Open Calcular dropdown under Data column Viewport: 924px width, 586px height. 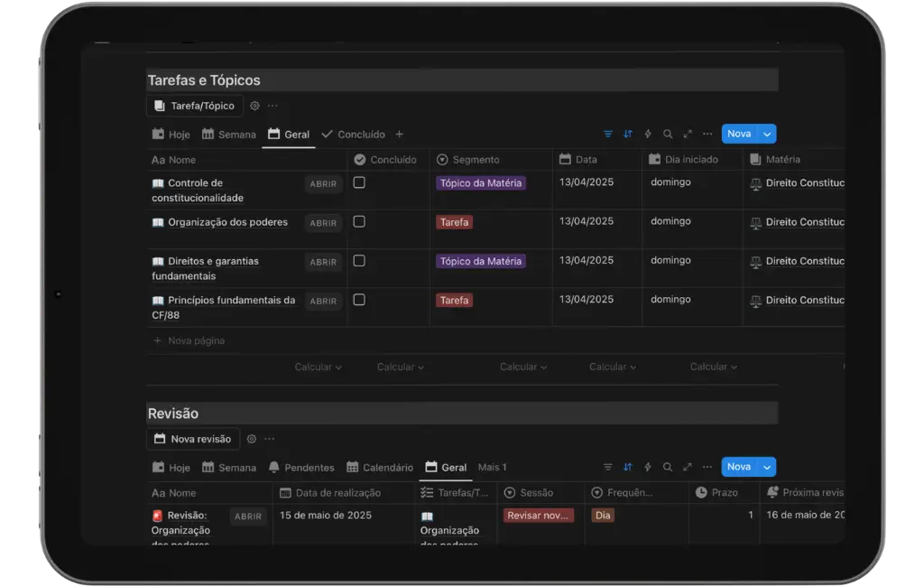613,367
